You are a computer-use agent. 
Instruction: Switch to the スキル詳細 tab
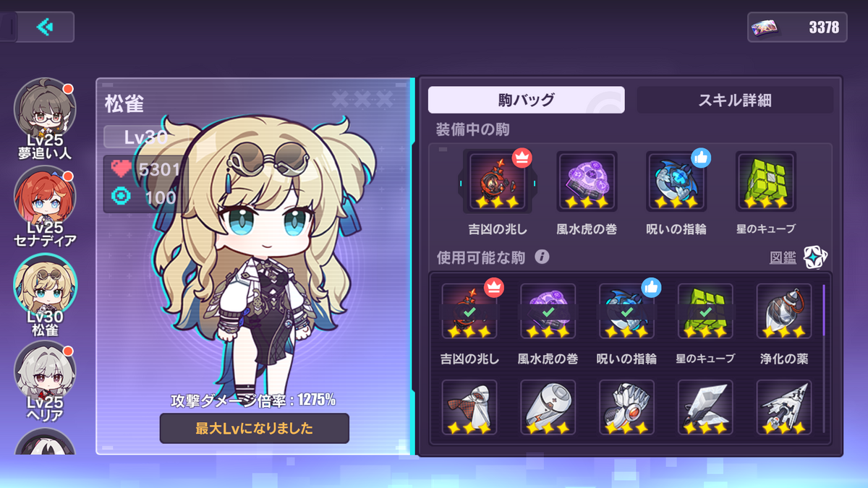click(735, 100)
